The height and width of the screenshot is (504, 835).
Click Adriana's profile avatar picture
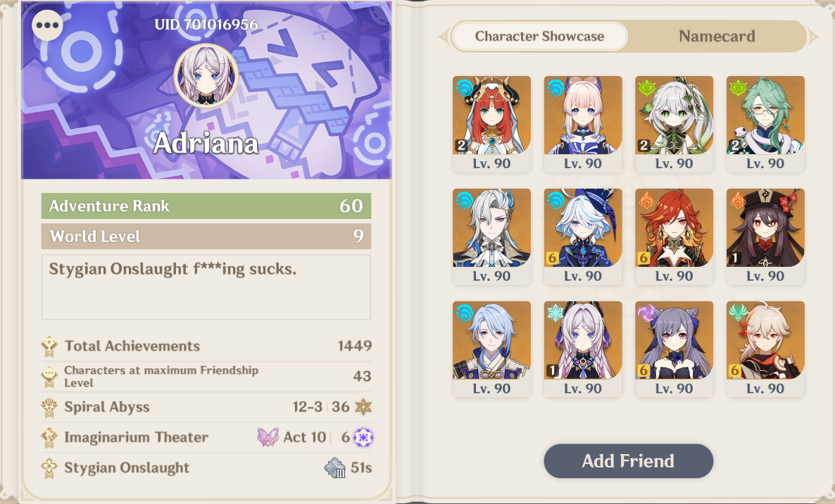206,75
